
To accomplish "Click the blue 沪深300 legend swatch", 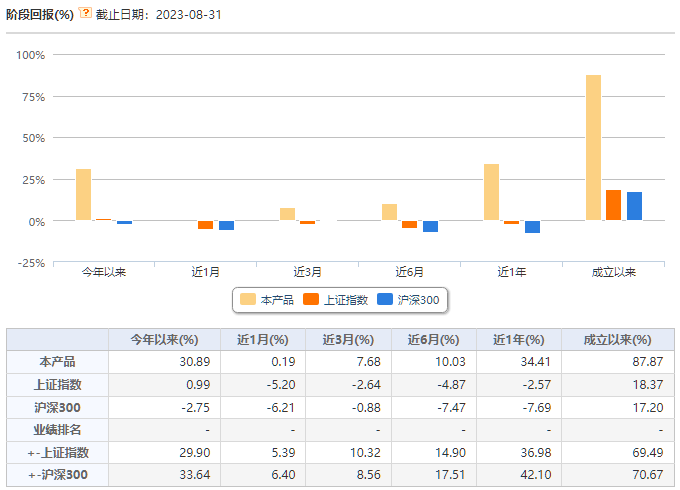I will pos(385,299).
